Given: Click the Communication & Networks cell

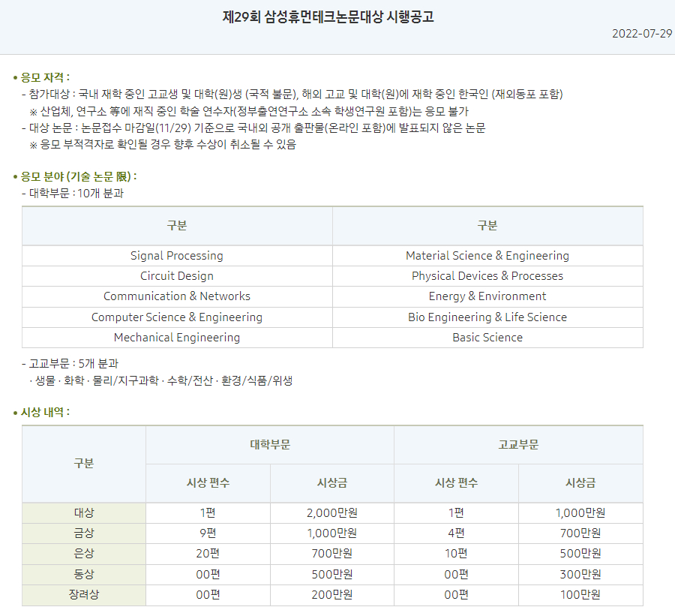Looking at the screenshot, I should click(x=177, y=296).
